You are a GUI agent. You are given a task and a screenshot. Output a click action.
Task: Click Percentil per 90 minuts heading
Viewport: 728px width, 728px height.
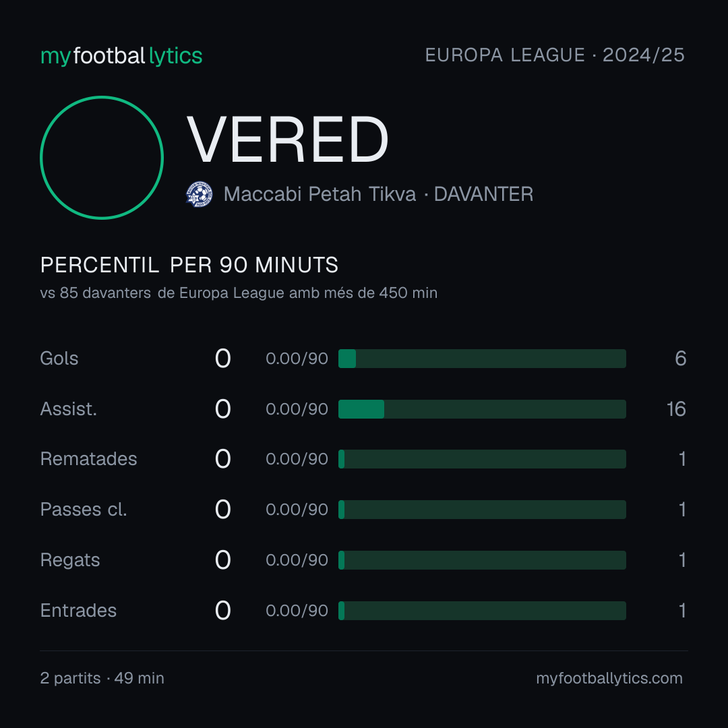point(189,265)
